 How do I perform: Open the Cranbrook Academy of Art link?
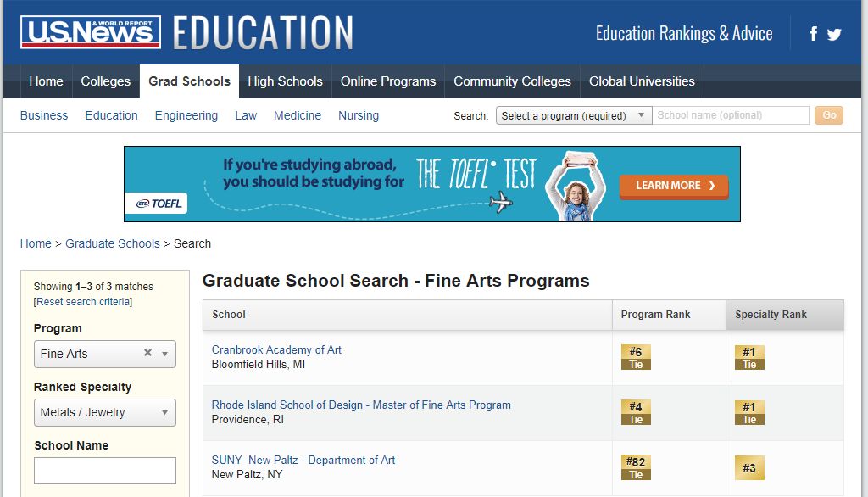click(x=276, y=350)
